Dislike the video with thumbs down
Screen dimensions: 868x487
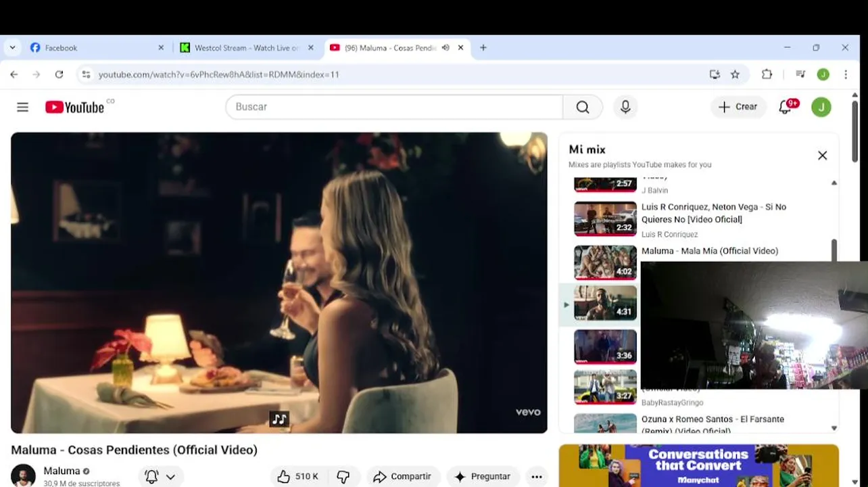pos(343,477)
